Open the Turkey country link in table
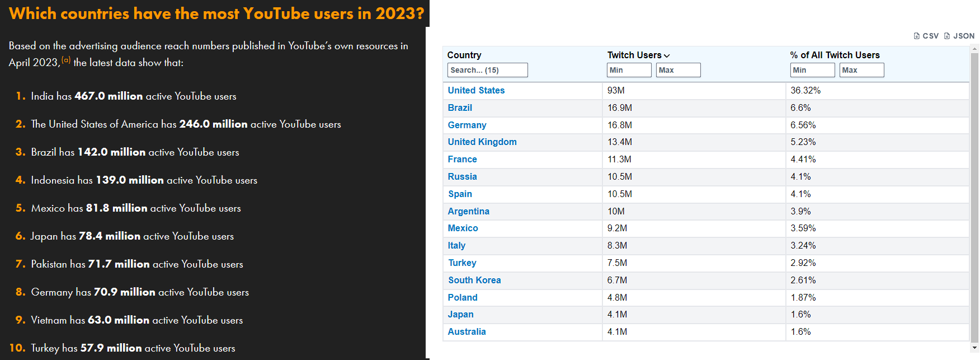 tap(463, 263)
